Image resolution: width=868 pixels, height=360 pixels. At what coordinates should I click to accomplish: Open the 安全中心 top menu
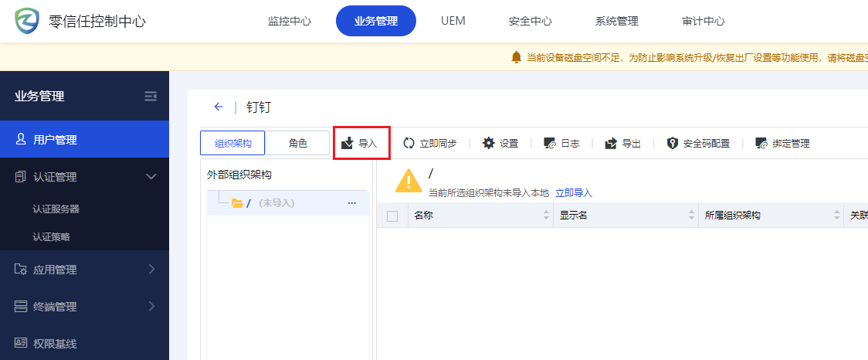pyautogui.click(x=530, y=21)
